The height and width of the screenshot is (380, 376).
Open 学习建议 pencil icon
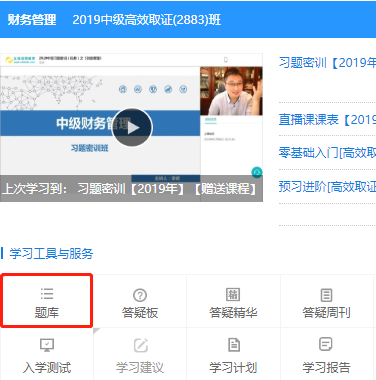[140, 345]
